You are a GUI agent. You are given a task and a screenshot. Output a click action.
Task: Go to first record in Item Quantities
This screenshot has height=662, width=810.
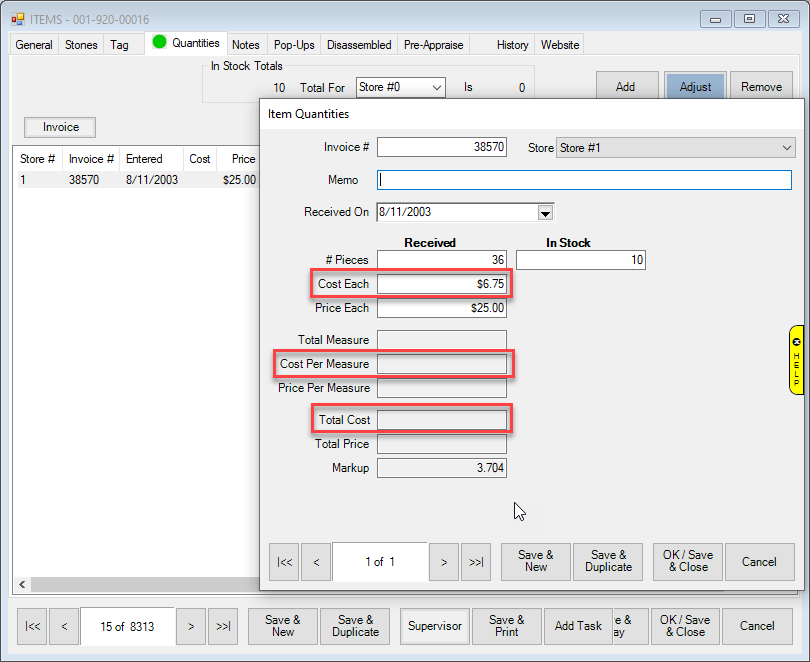[285, 562]
